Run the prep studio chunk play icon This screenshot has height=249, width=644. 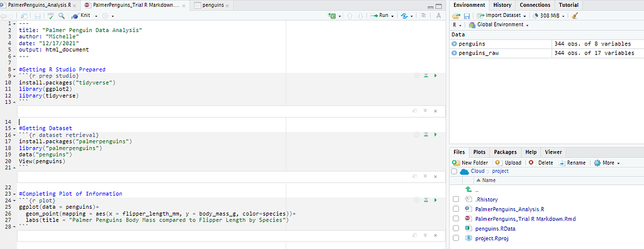coord(435,75)
